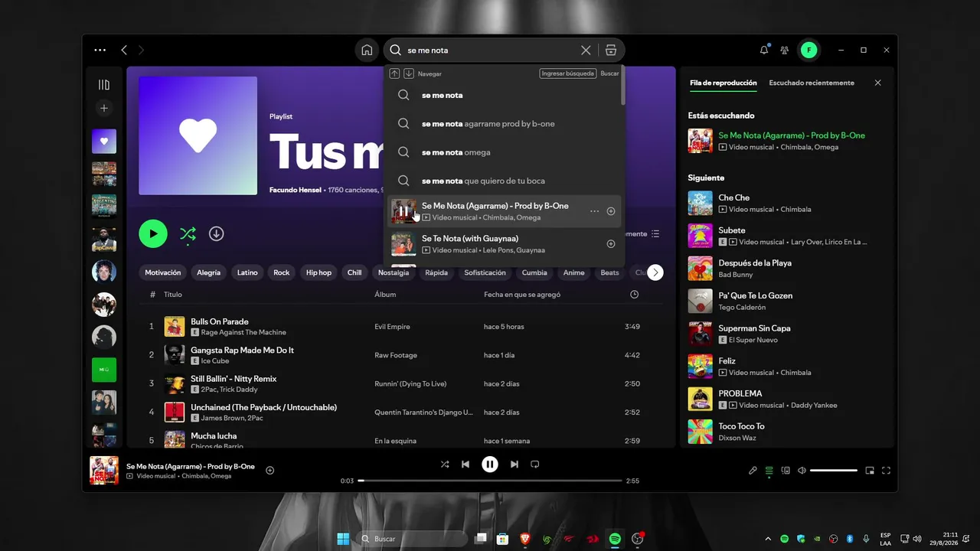Image resolution: width=980 pixels, height=551 pixels.
Task: Filter by the Cumbia chip
Action: tap(534, 272)
